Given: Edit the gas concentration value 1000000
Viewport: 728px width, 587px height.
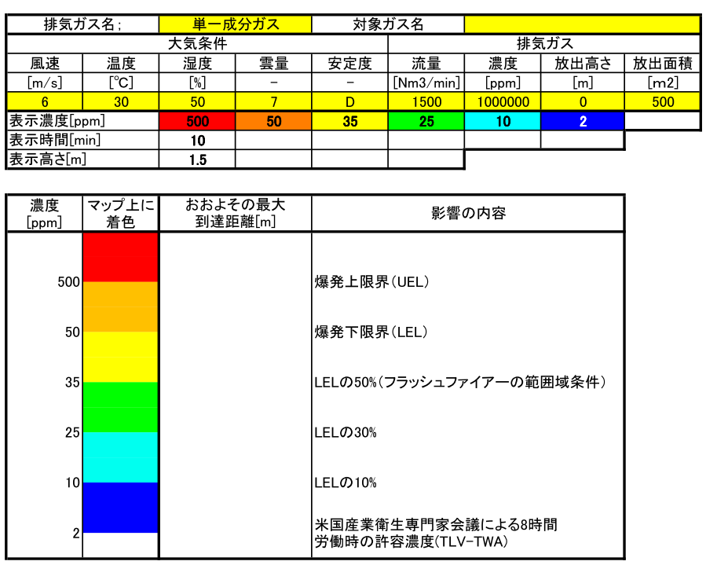Looking at the screenshot, I should pos(503,101).
